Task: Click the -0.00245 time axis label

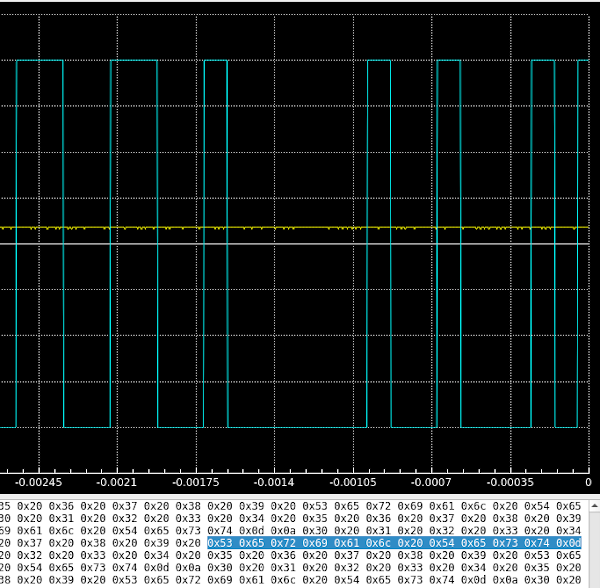Action: (39, 482)
